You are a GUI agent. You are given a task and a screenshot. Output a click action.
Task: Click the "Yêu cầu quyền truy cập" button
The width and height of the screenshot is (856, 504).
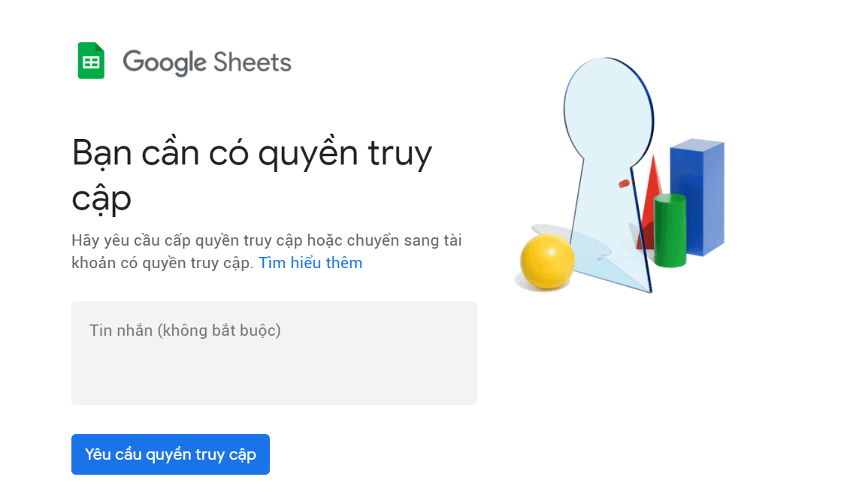point(171,454)
